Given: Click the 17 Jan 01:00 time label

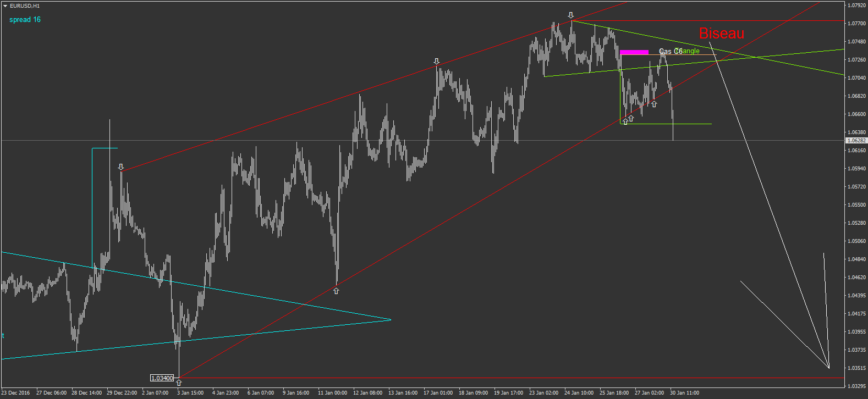Looking at the screenshot, I should click(x=438, y=393).
